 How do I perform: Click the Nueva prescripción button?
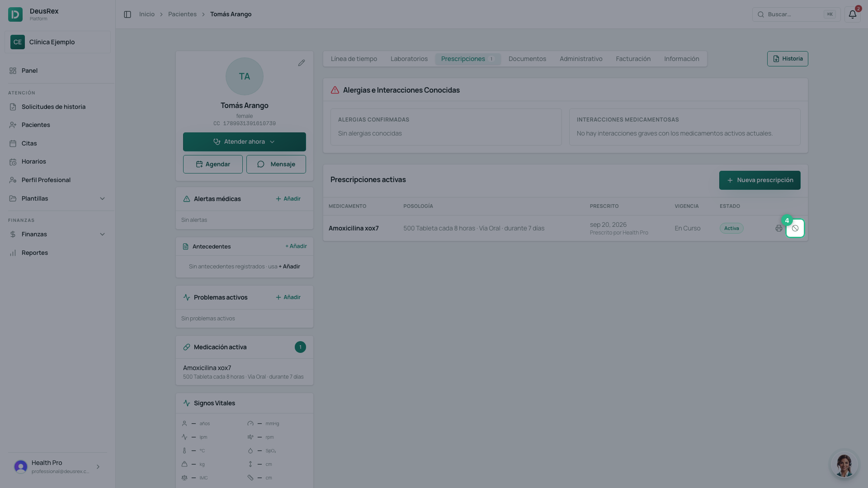pos(759,180)
